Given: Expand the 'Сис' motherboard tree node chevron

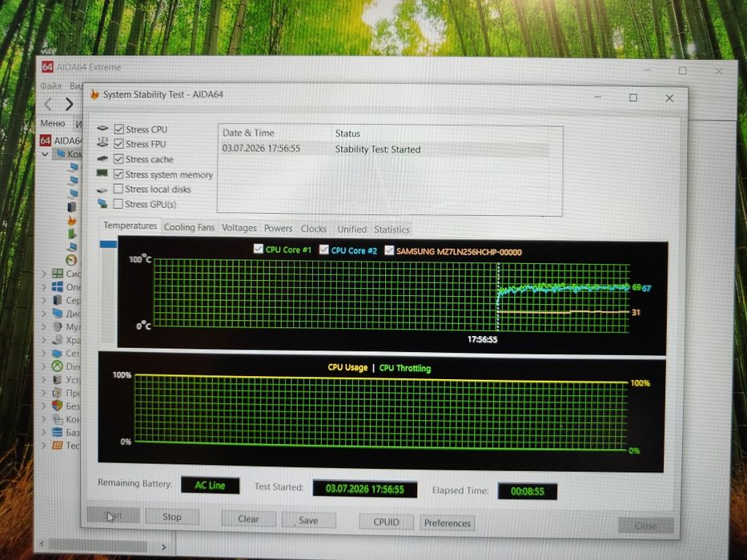Looking at the screenshot, I should click(44, 274).
